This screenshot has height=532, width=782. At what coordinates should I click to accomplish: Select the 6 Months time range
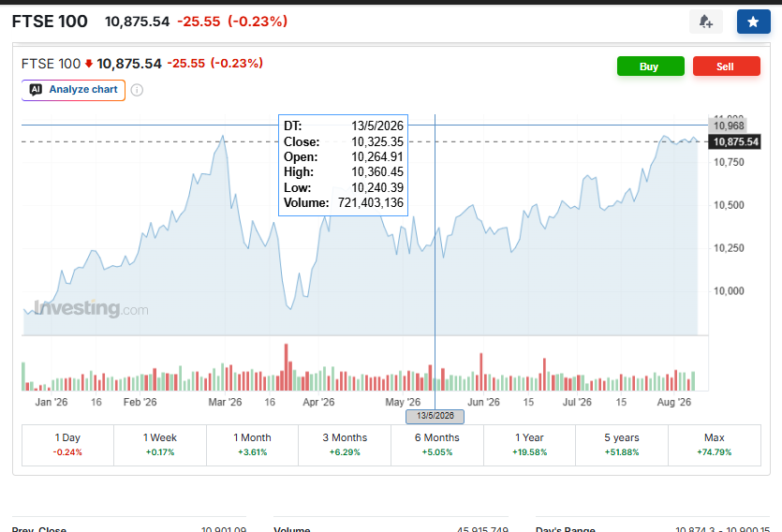point(436,445)
